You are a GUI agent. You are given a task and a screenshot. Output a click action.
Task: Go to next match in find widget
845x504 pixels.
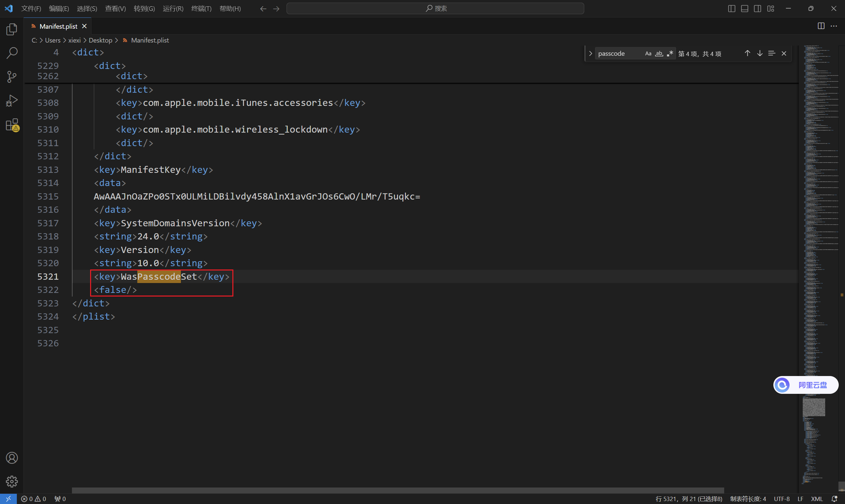point(760,53)
